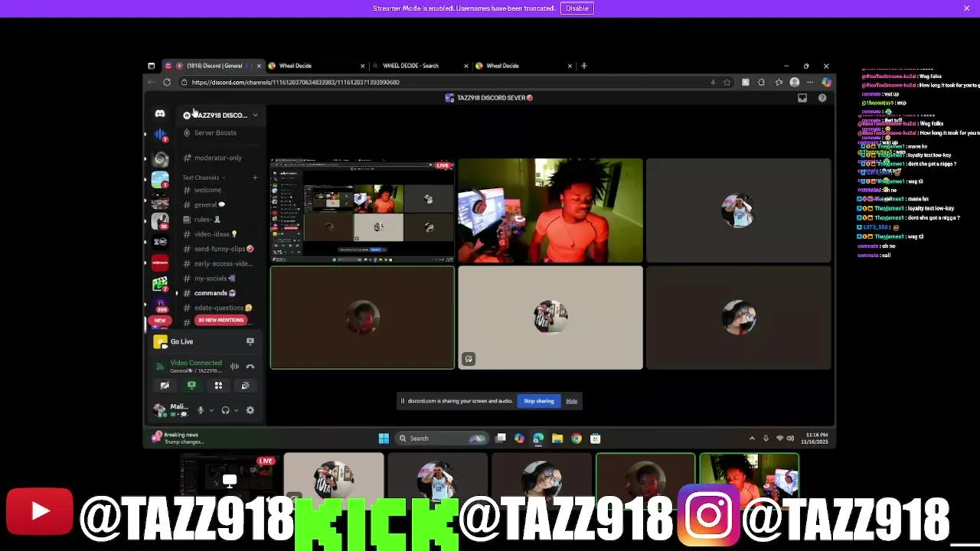The width and height of the screenshot is (980, 551).
Task: Select the webcam video tile
Action: [550, 210]
